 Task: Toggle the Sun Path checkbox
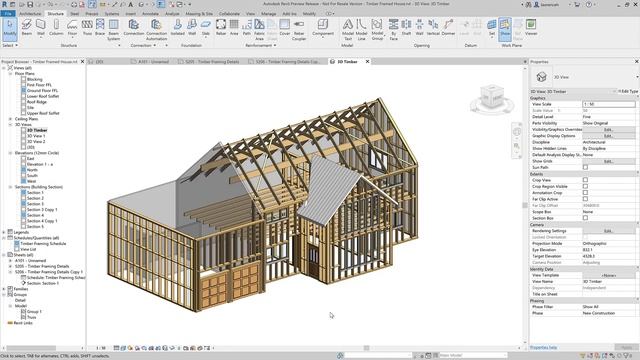click(x=585, y=167)
